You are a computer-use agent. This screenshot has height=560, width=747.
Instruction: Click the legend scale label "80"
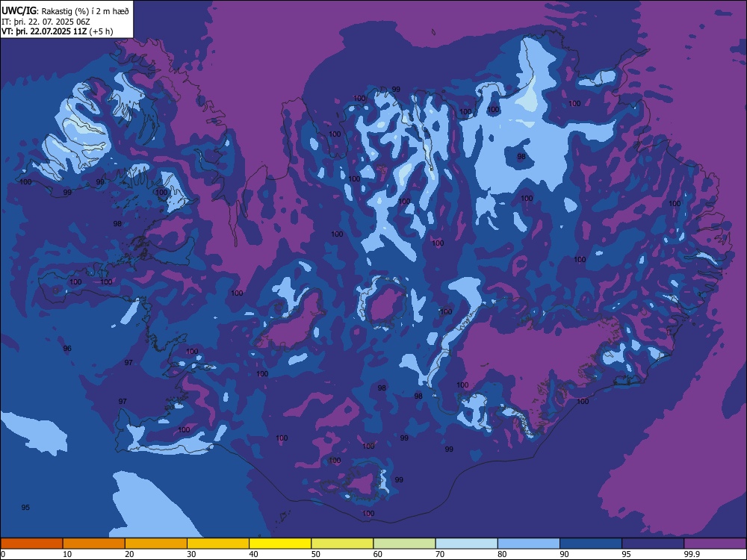tap(502, 554)
